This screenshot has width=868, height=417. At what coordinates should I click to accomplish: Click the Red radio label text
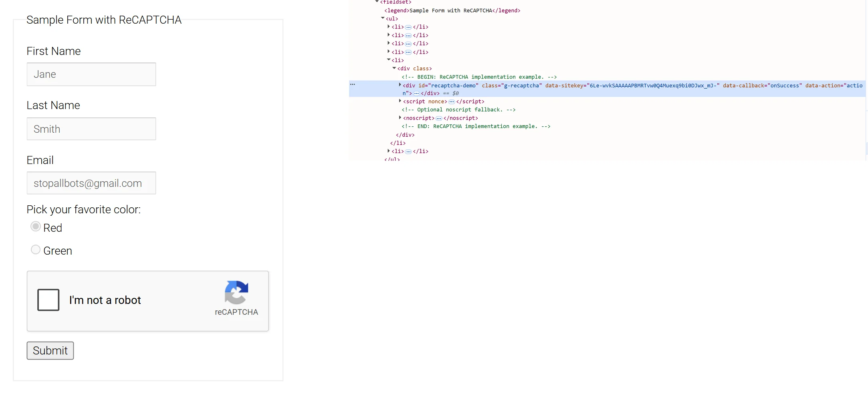[52, 228]
